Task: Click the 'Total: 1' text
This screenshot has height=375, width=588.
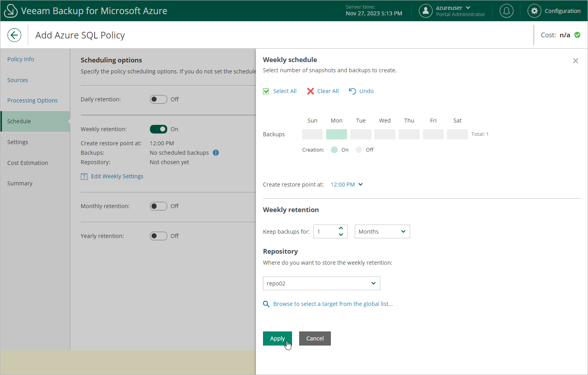Action: (480, 134)
